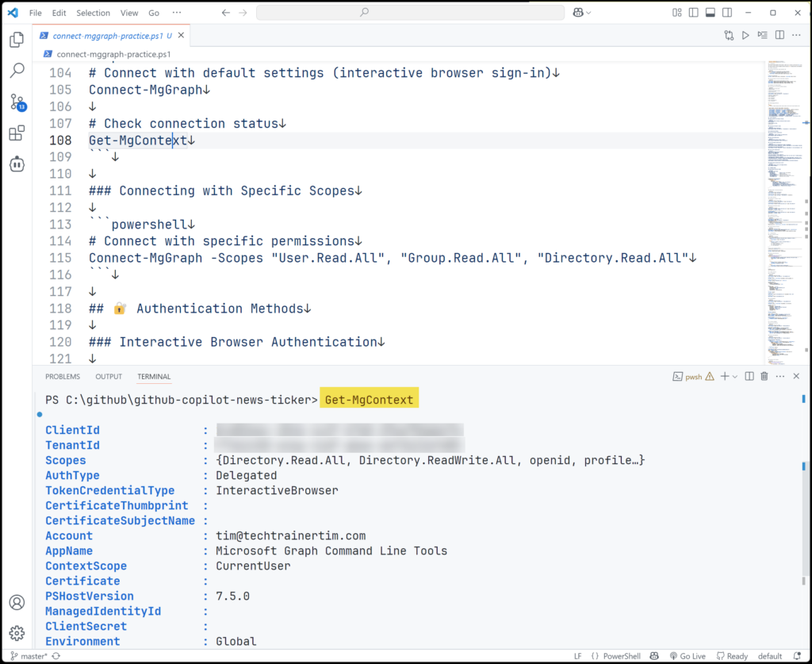Click the master branch indicator

[29, 656]
